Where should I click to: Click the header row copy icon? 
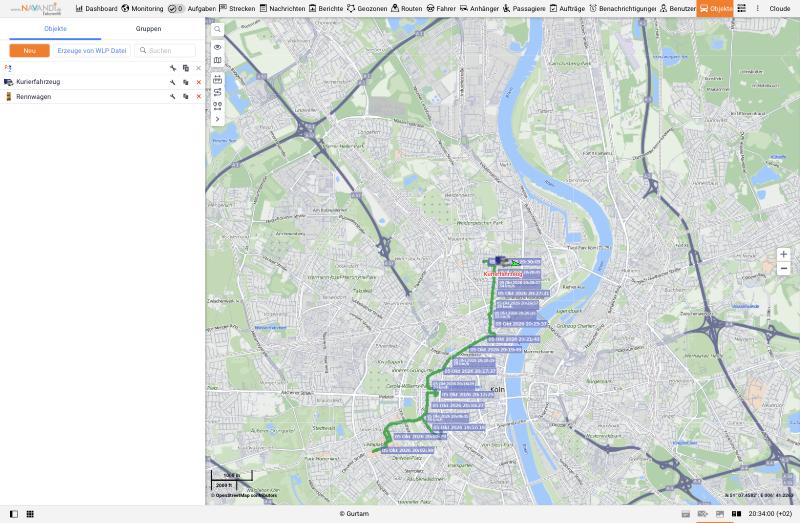click(186, 68)
